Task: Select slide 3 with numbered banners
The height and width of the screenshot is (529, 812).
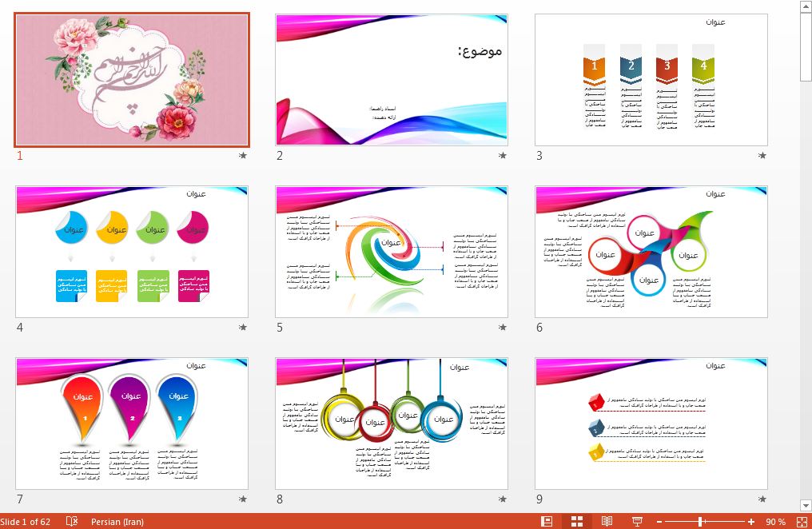Action: [x=651, y=80]
